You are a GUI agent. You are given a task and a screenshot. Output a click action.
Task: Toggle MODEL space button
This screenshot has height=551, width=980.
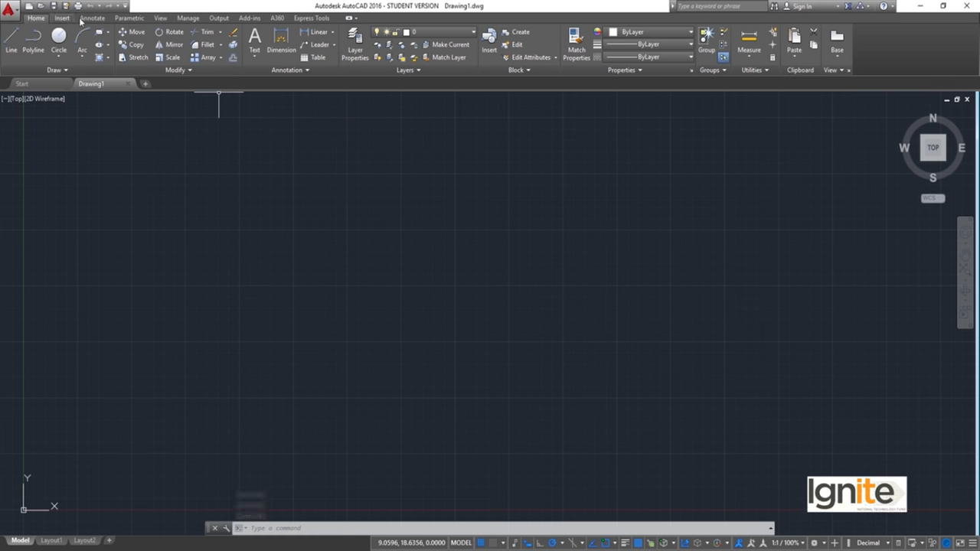coord(461,543)
